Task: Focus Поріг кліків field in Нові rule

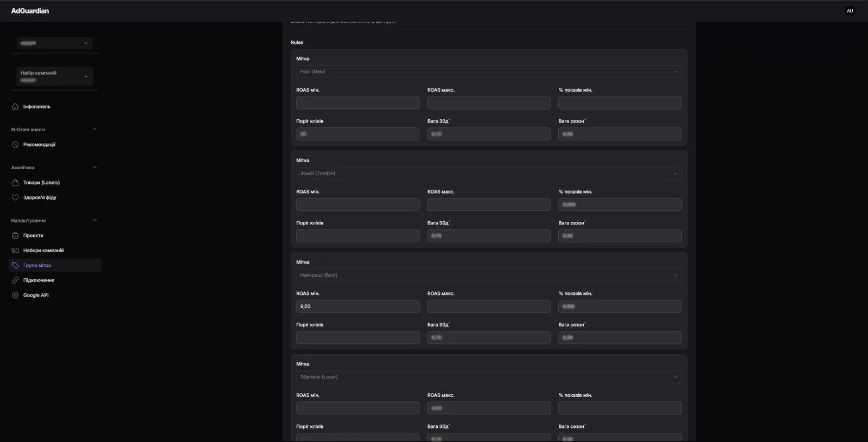Action: coord(358,134)
